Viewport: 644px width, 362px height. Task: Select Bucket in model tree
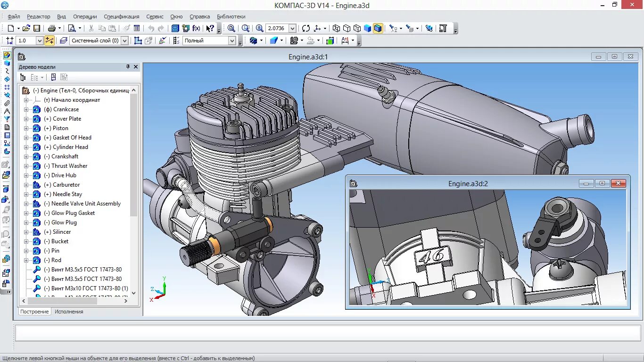[56, 241]
